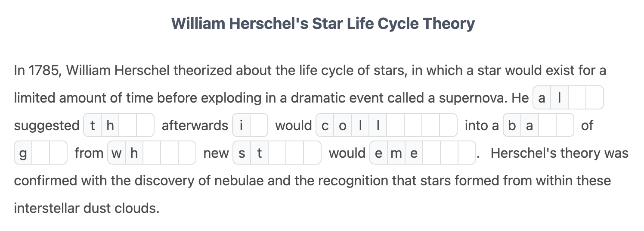Click the first blank box after "wh"
This screenshot has width=644, height=231.
tap(152, 153)
